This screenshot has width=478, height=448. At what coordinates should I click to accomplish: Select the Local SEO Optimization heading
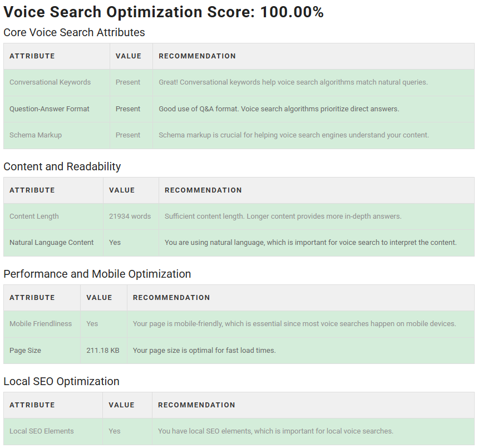[x=61, y=381]
